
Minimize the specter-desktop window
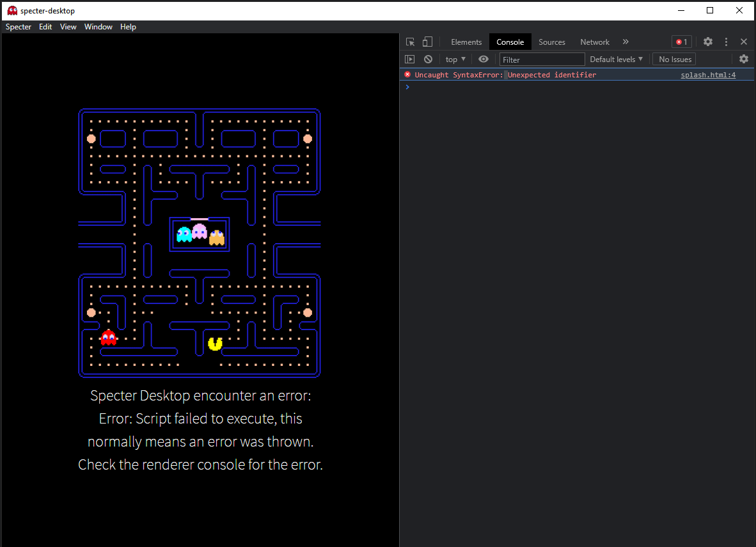click(x=681, y=11)
